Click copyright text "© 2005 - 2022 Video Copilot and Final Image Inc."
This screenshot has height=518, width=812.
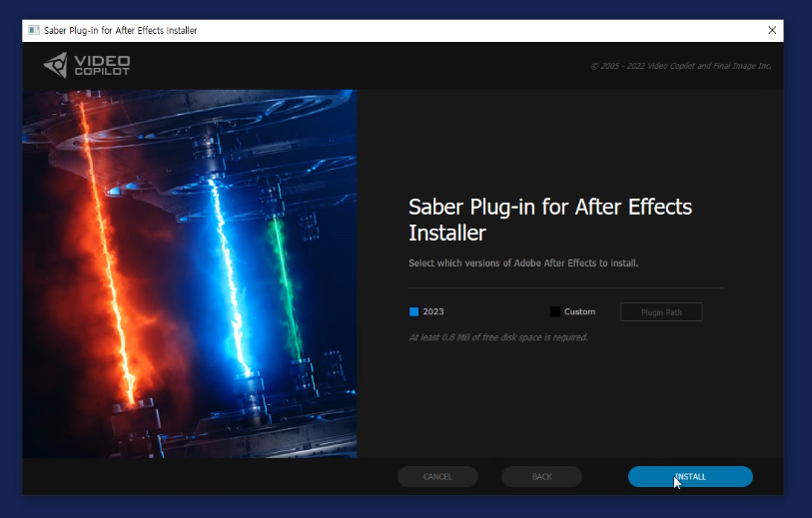[681, 66]
